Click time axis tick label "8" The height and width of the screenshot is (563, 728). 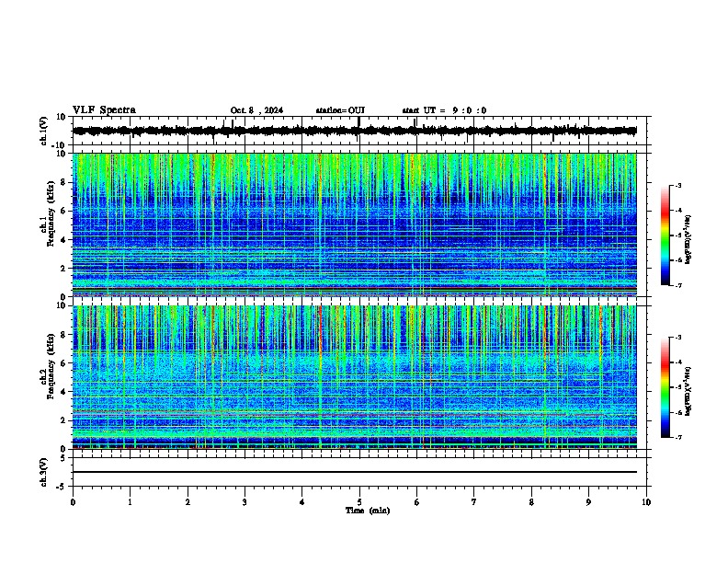click(x=531, y=502)
